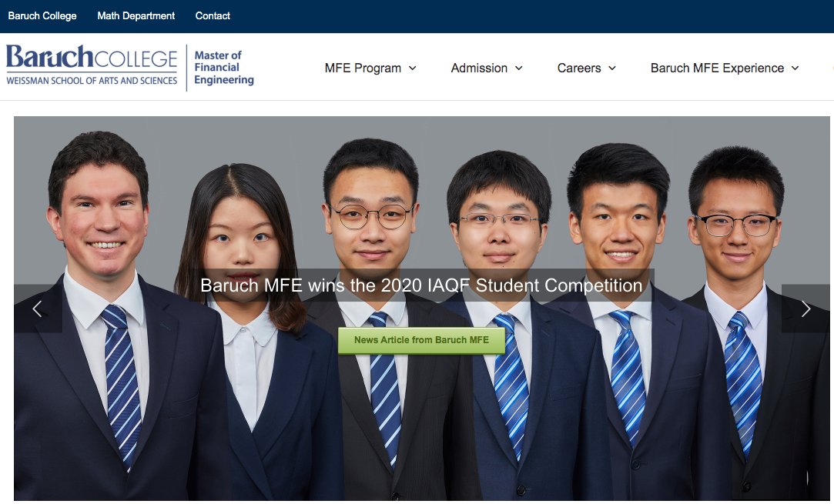834x504 pixels.
Task: Expand the Baruch MFE Experience dropdown
Action: [795, 68]
